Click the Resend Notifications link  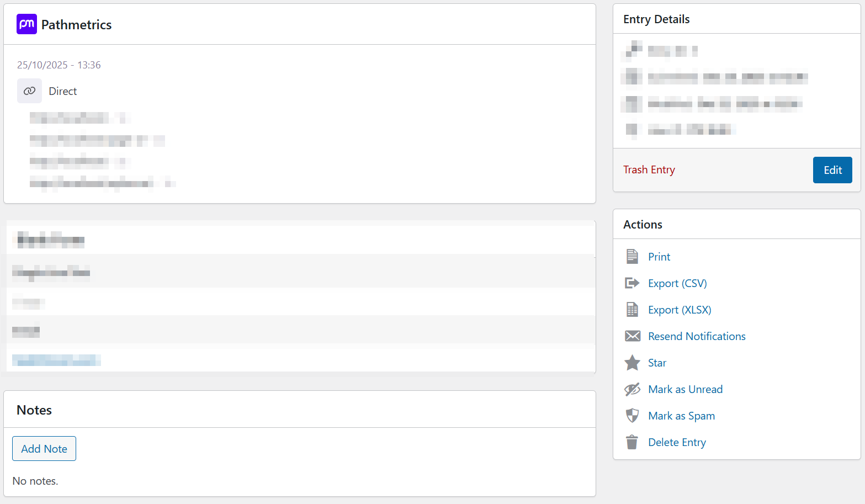[x=697, y=336]
